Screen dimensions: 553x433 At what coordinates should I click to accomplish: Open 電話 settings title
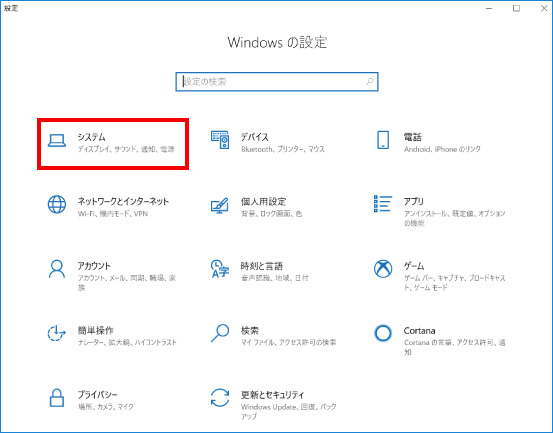[413, 137]
